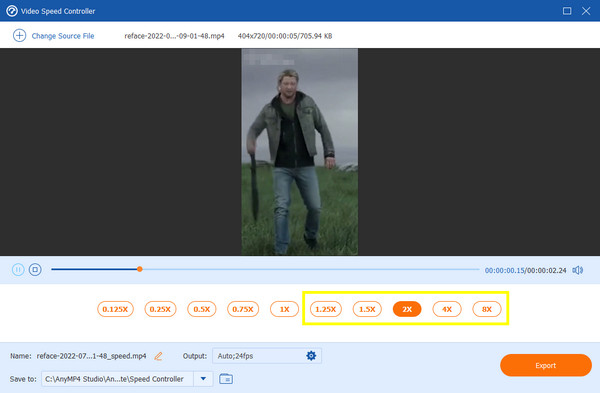The width and height of the screenshot is (600, 393).
Task: Stop the video playback
Action: coord(35,270)
